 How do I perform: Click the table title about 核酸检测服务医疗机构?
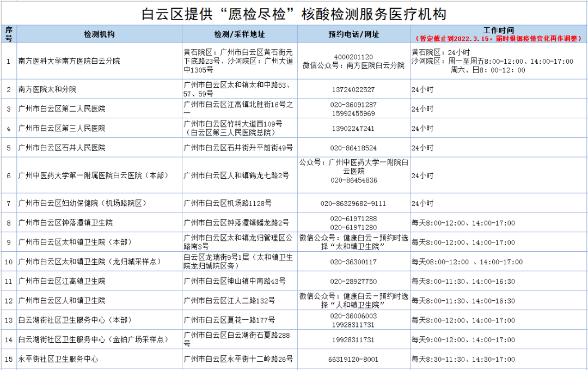[x=297, y=14]
